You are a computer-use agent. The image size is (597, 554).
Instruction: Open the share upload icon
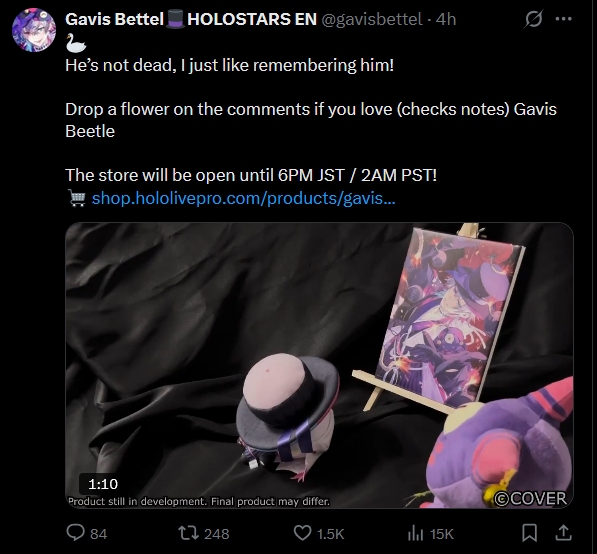(x=563, y=533)
